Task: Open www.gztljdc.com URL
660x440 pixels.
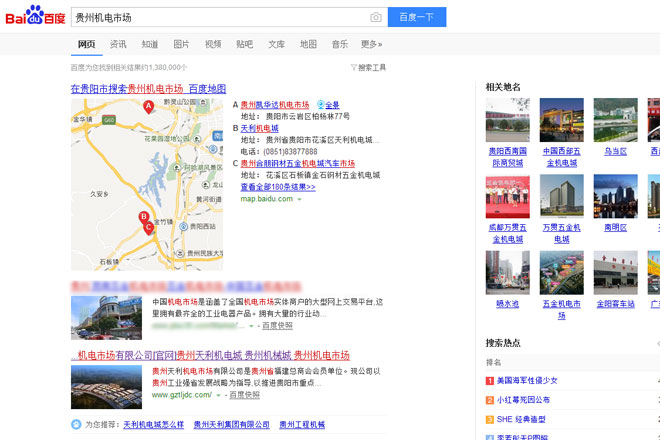Action: point(182,395)
